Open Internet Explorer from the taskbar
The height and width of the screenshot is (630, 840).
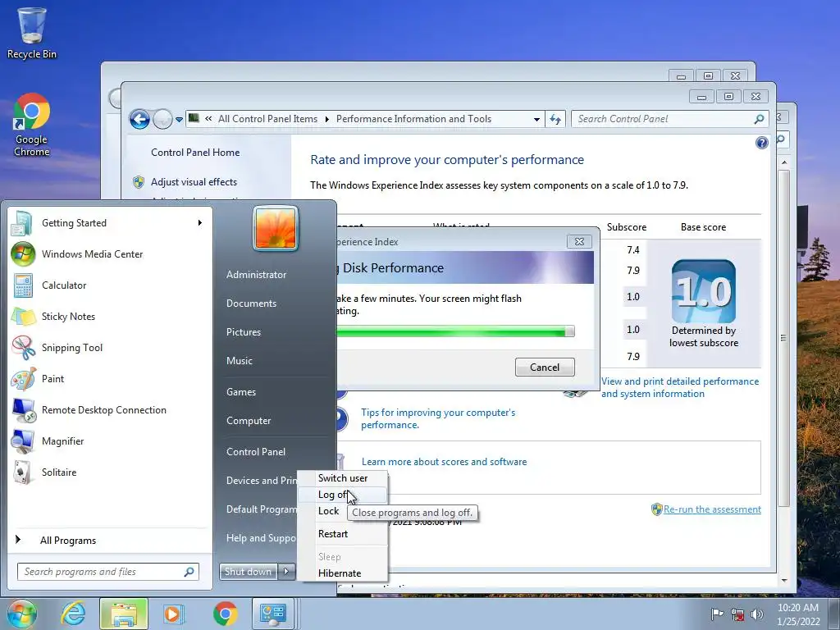pos(73,614)
